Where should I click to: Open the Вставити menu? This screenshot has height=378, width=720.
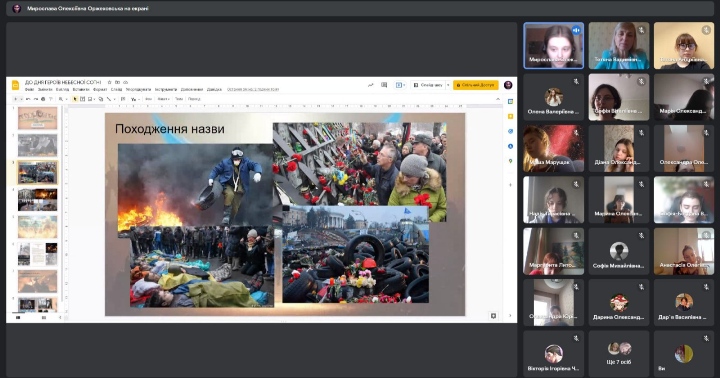coord(81,90)
